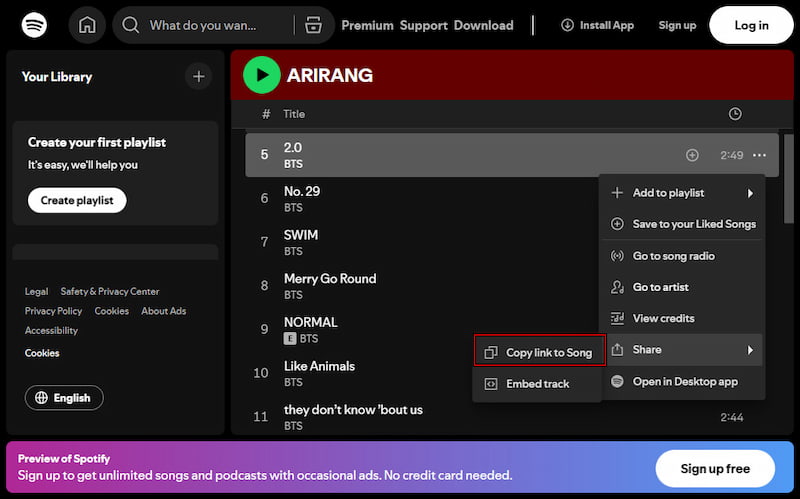Play the ARIRANG album
The height and width of the screenshot is (499, 800).
pyautogui.click(x=262, y=75)
